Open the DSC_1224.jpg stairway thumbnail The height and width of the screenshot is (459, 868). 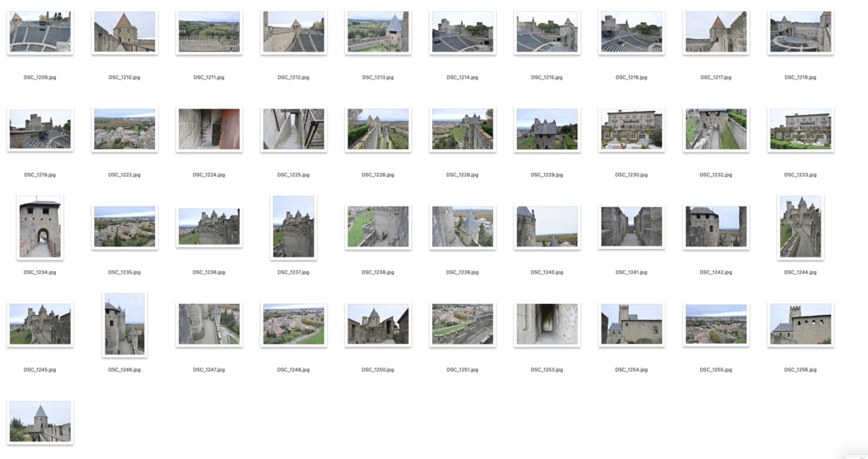[x=209, y=130]
